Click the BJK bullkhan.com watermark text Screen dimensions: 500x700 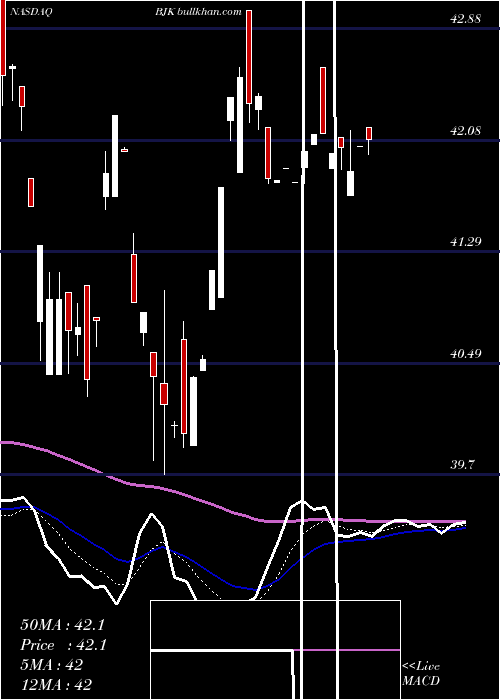198,12
